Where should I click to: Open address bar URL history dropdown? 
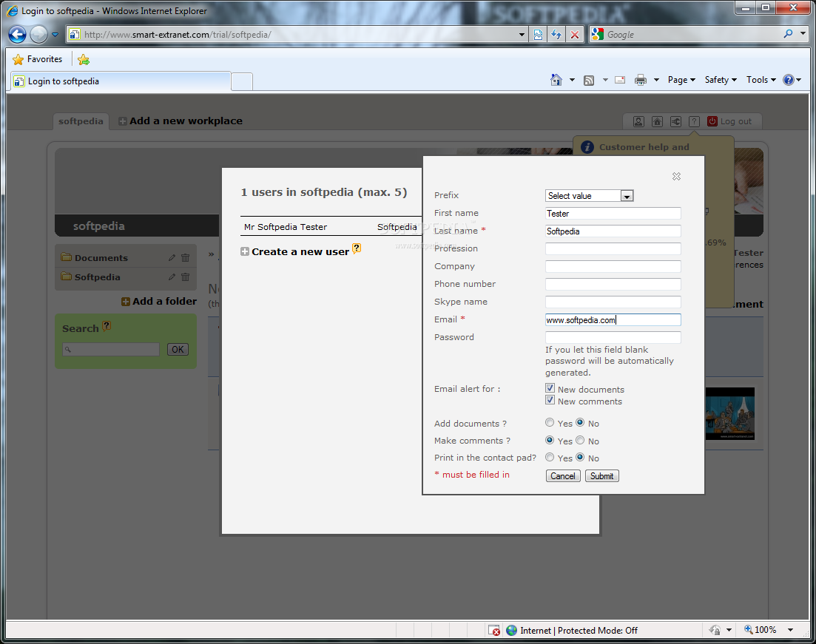click(x=522, y=35)
